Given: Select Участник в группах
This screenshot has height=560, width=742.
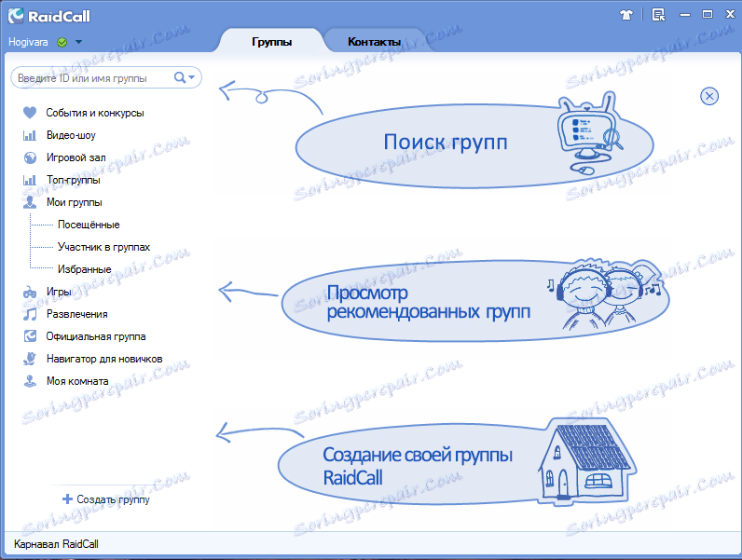Looking at the screenshot, I should pyautogui.click(x=103, y=247).
